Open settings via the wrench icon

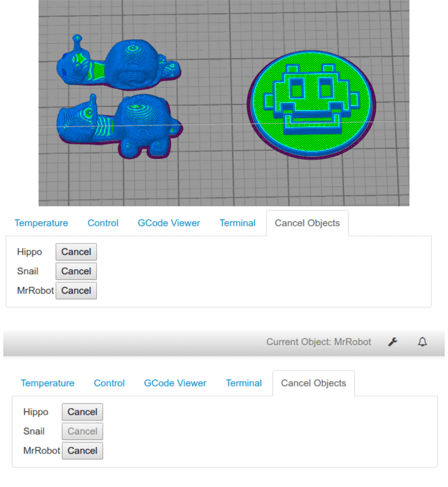pos(393,342)
